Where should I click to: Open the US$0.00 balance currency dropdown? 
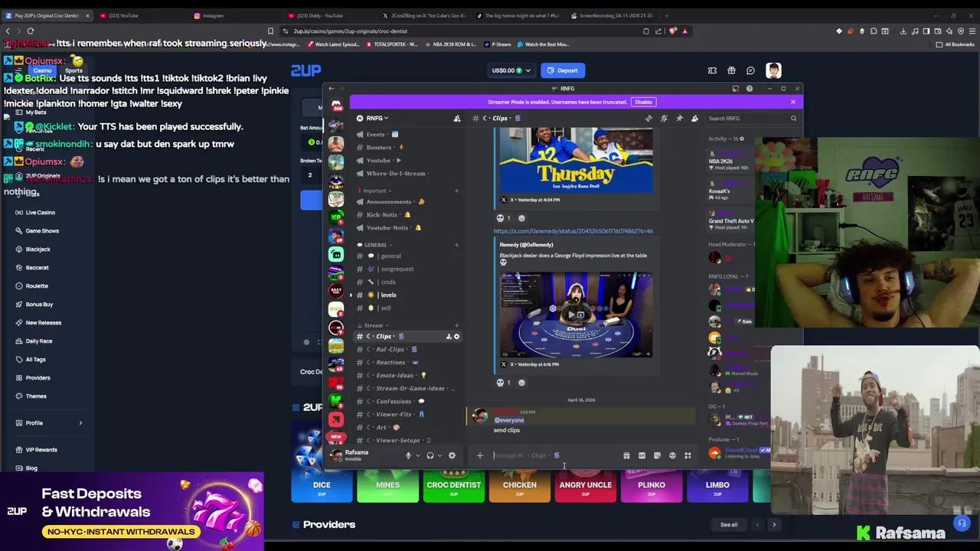click(511, 70)
